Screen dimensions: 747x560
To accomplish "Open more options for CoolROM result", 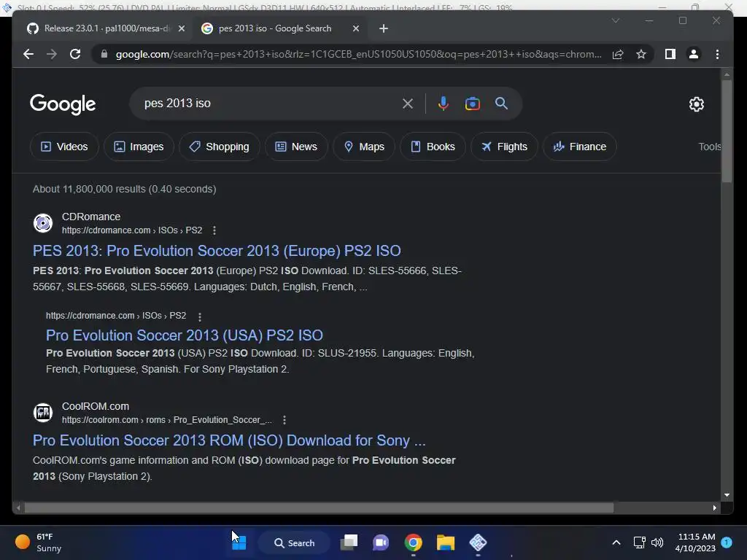I will tap(285, 420).
